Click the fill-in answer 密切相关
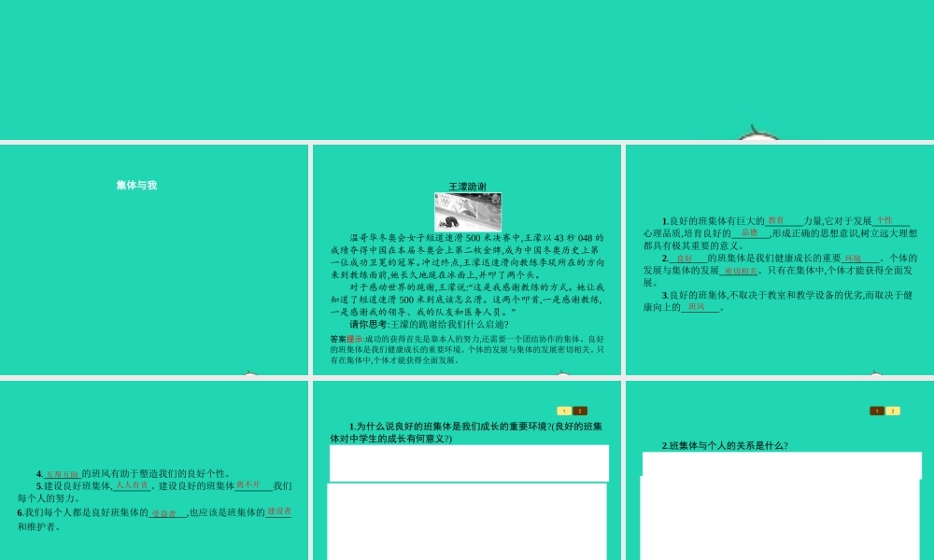934x560 pixels. click(741, 271)
